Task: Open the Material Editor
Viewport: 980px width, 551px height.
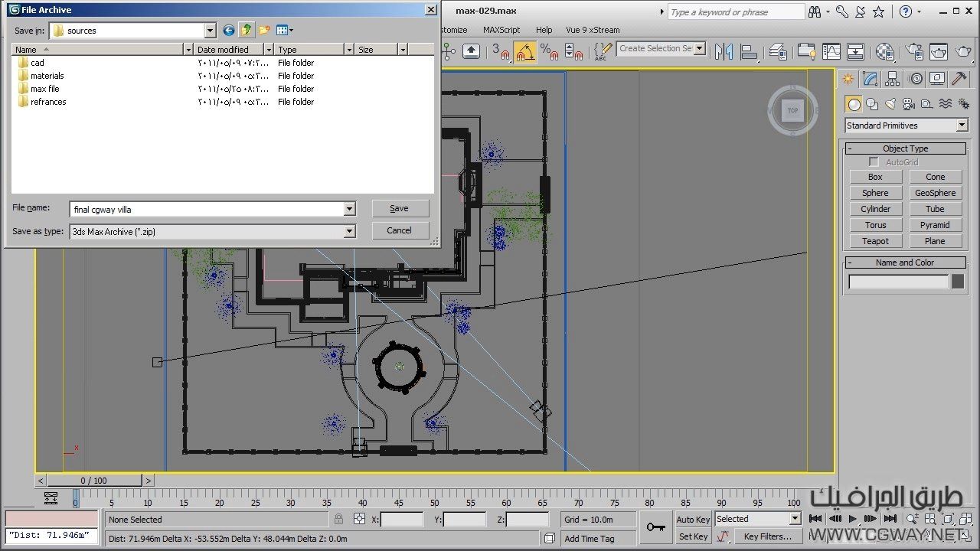Action: pyautogui.click(x=885, y=51)
